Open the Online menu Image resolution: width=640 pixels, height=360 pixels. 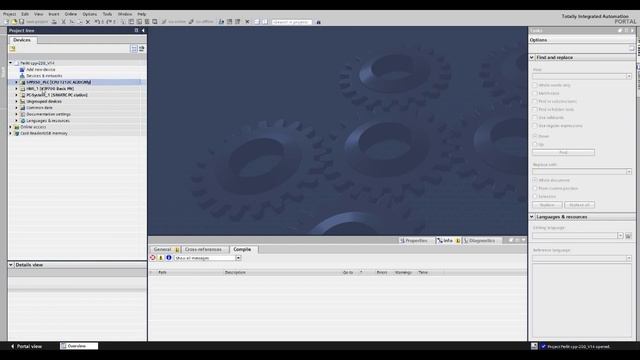point(71,14)
